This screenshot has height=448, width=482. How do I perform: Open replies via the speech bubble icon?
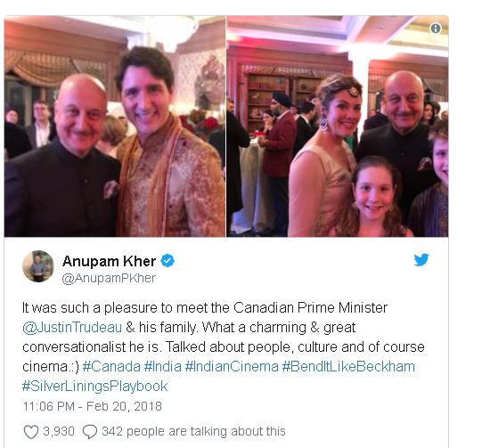point(90,432)
